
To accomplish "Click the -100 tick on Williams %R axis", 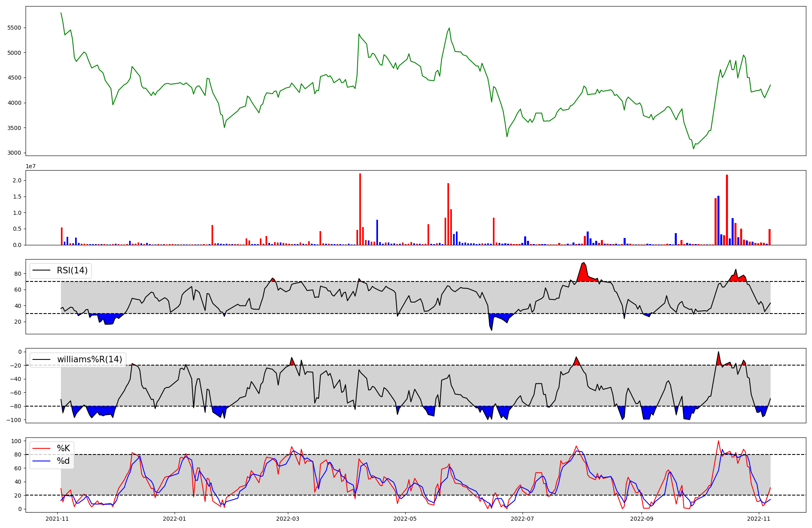I will click(14, 420).
